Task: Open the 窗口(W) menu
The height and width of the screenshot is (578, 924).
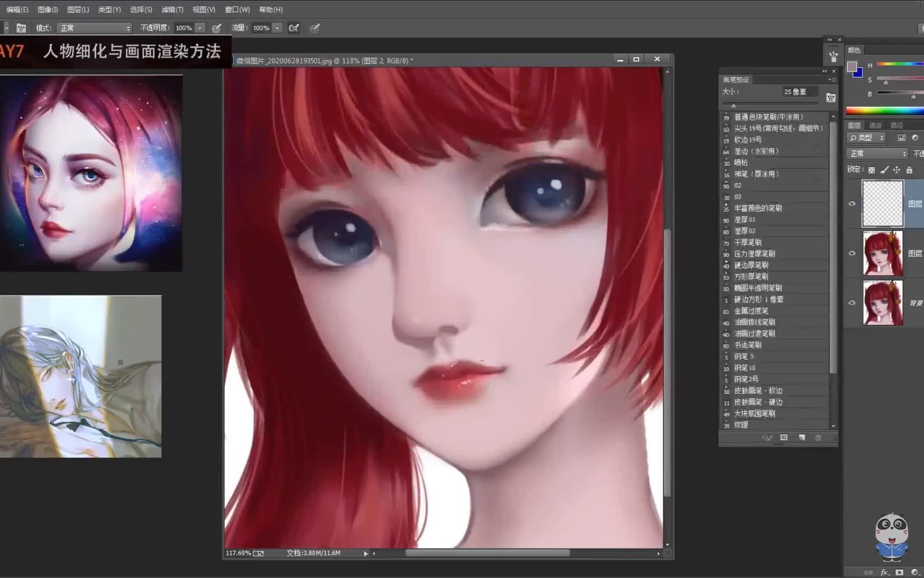Action: pos(237,10)
